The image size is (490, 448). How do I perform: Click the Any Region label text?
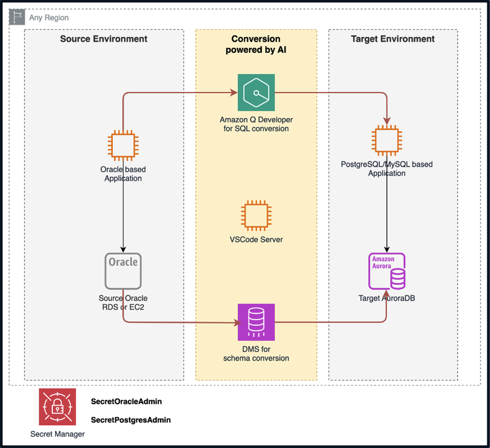[49, 18]
